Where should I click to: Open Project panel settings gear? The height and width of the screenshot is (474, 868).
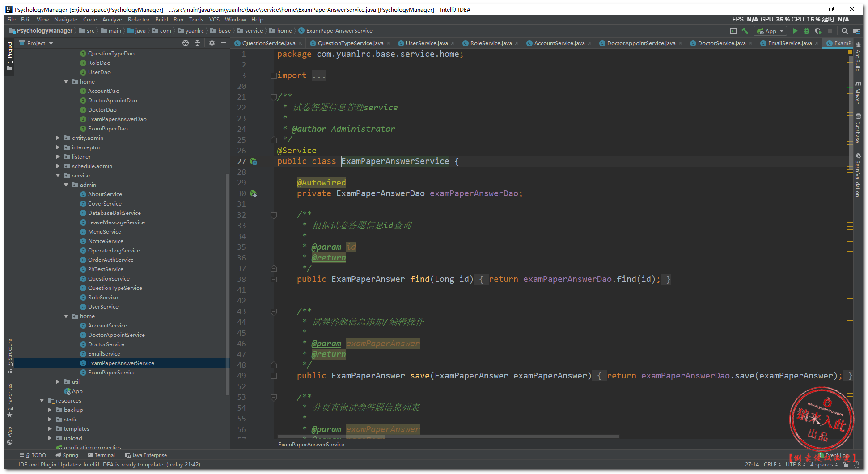point(212,43)
